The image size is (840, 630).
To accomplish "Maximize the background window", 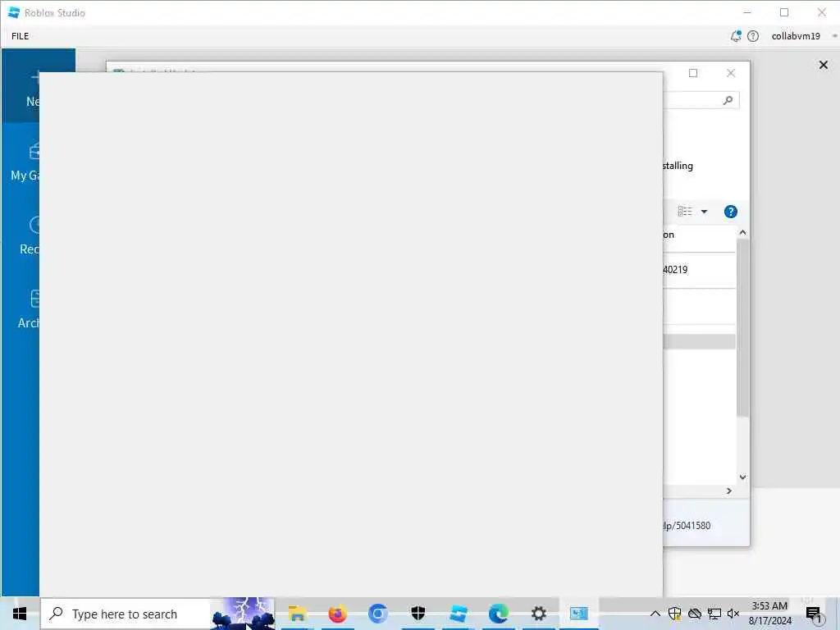I will [692, 73].
